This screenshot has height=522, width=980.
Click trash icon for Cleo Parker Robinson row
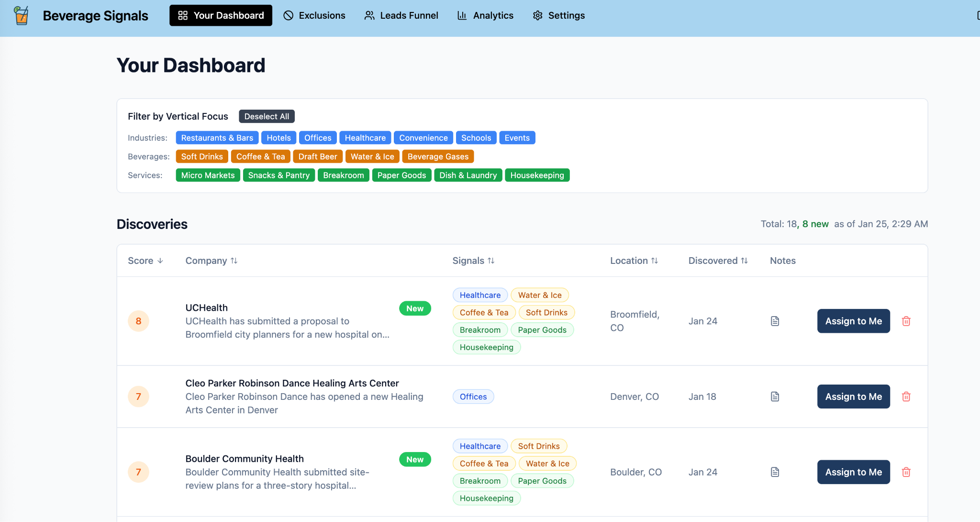(906, 397)
